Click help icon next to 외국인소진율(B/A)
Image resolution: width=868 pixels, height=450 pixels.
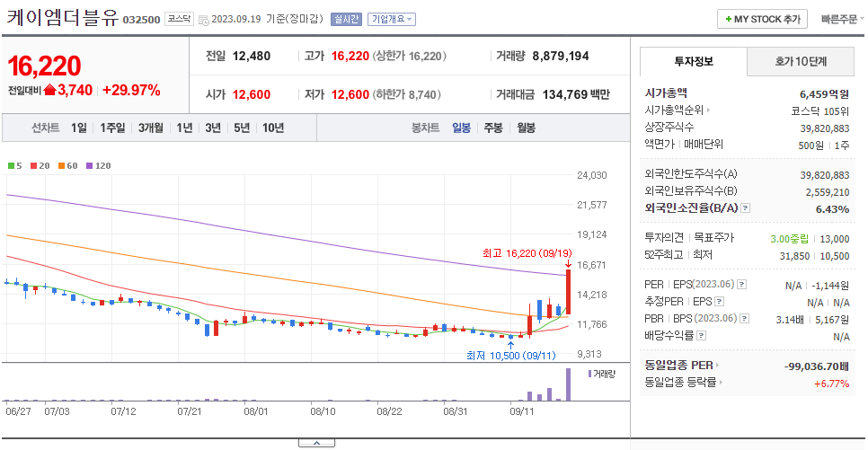click(745, 208)
